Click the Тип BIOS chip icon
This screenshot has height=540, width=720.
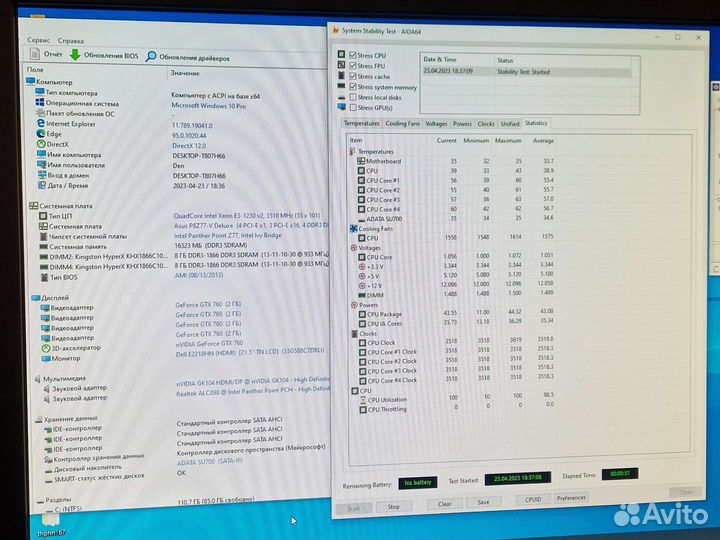click(x=45, y=277)
